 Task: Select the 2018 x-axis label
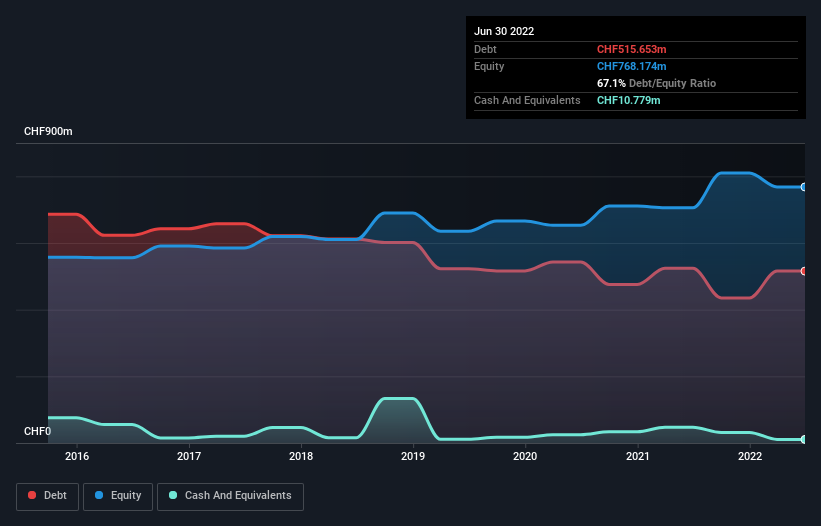(301, 456)
